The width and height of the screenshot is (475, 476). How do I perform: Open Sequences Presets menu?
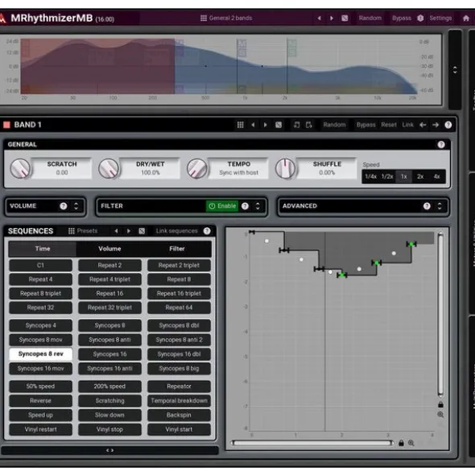[x=83, y=231]
